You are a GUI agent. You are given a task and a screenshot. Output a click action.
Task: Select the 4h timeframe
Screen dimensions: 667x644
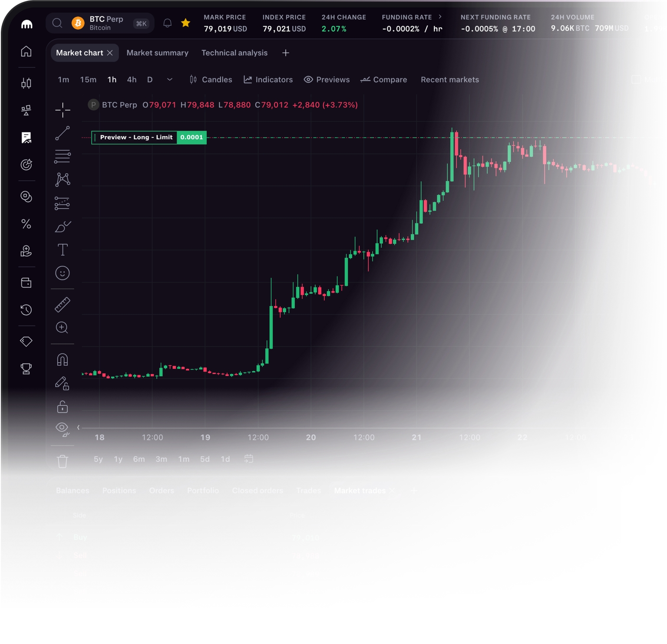132,79
